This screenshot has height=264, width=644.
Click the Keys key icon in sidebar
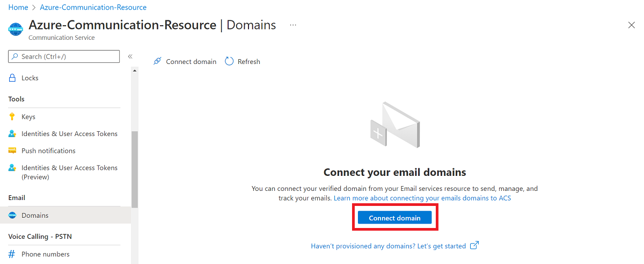pyautogui.click(x=12, y=117)
